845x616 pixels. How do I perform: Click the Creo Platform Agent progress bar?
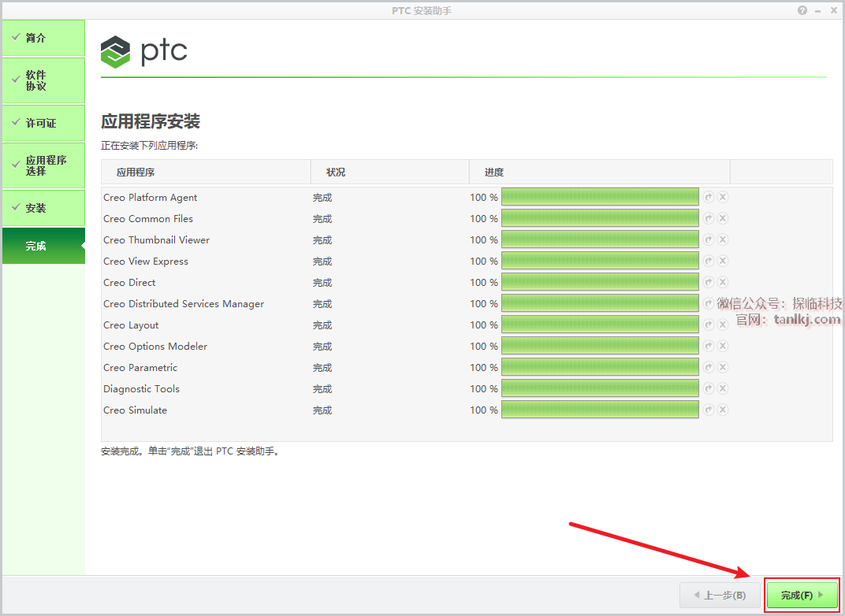pyautogui.click(x=600, y=197)
